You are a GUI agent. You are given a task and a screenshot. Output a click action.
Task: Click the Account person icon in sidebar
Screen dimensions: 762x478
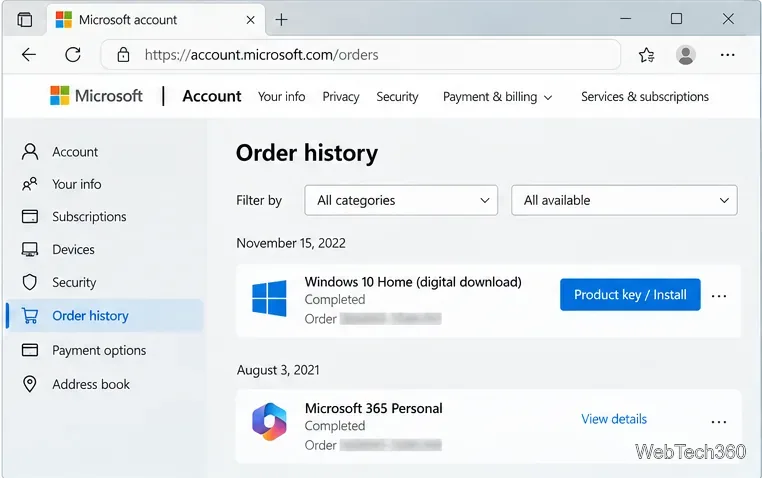[30, 152]
